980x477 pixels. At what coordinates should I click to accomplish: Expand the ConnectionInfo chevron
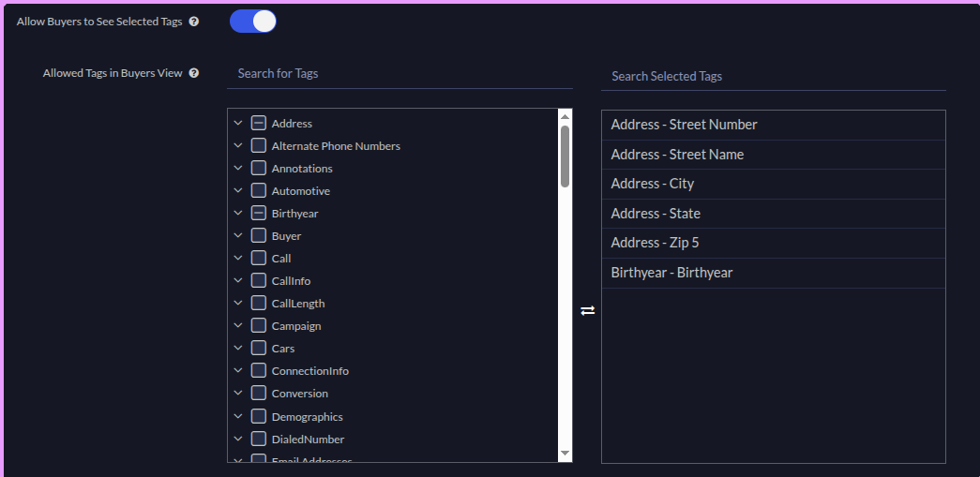click(237, 370)
